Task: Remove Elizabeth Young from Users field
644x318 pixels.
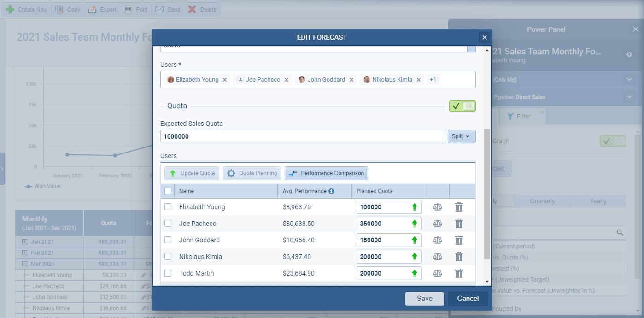Action: [225, 80]
